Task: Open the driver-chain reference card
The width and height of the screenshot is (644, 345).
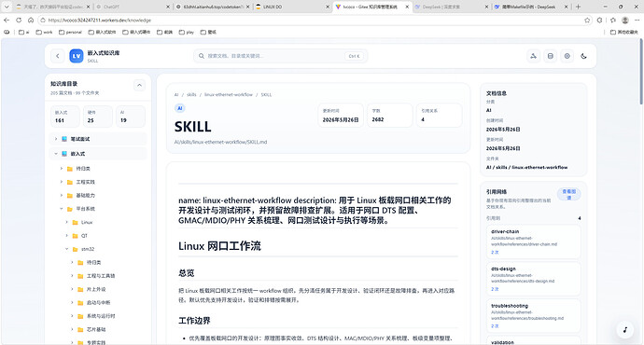Action: (533, 241)
